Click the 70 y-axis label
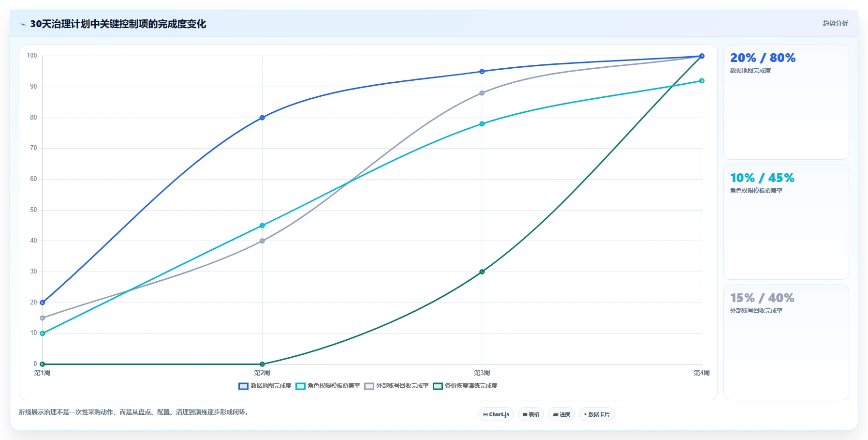 point(33,148)
